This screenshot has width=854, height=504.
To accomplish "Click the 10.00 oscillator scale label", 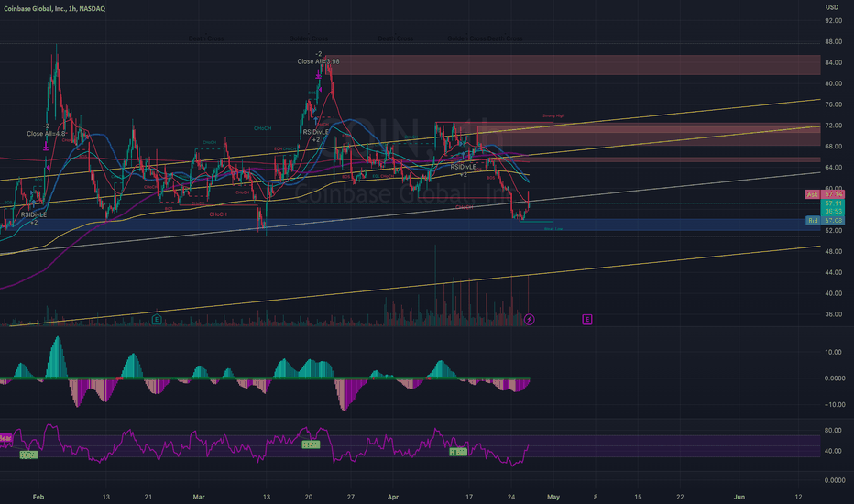I will [833, 352].
